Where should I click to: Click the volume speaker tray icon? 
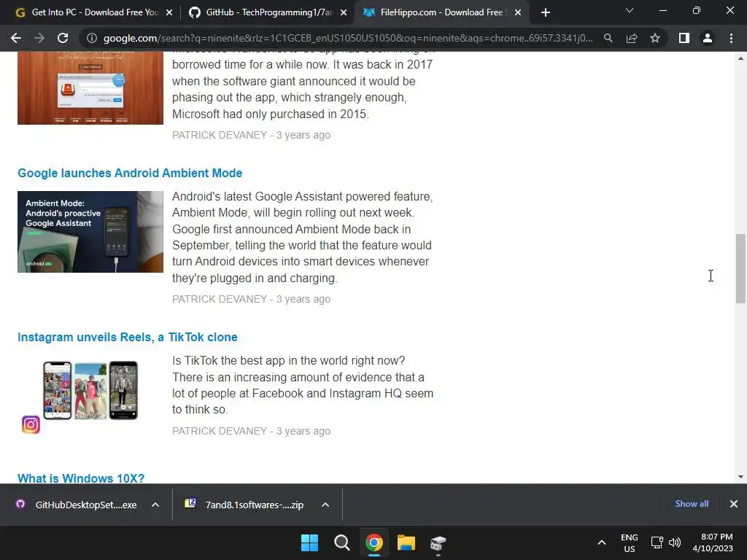[674, 542]
